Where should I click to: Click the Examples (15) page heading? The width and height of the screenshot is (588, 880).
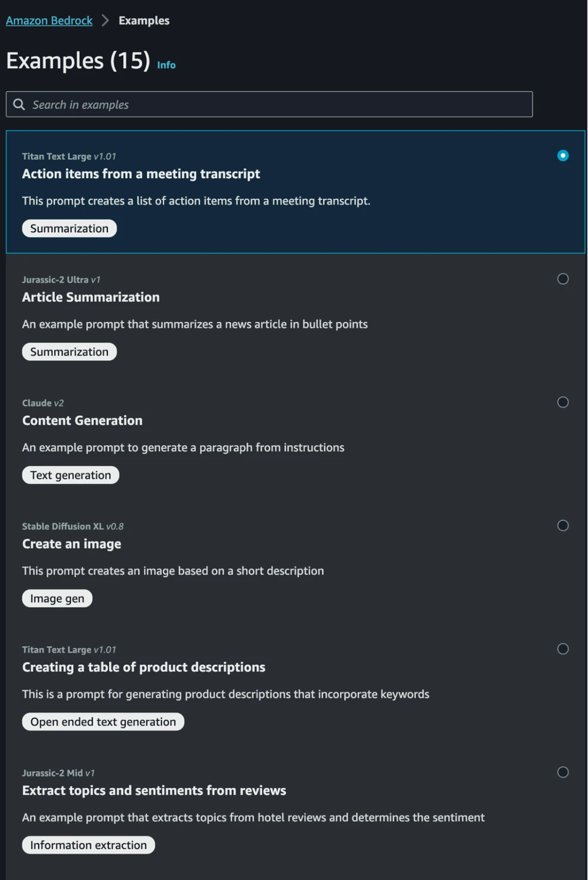point(77,60)
